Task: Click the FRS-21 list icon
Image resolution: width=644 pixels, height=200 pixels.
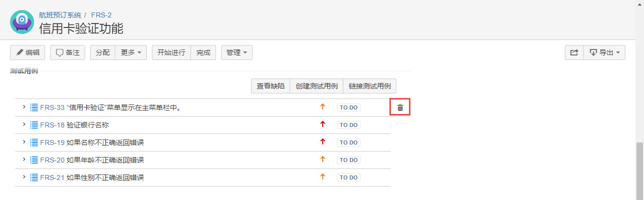Action: coord(34,177)
